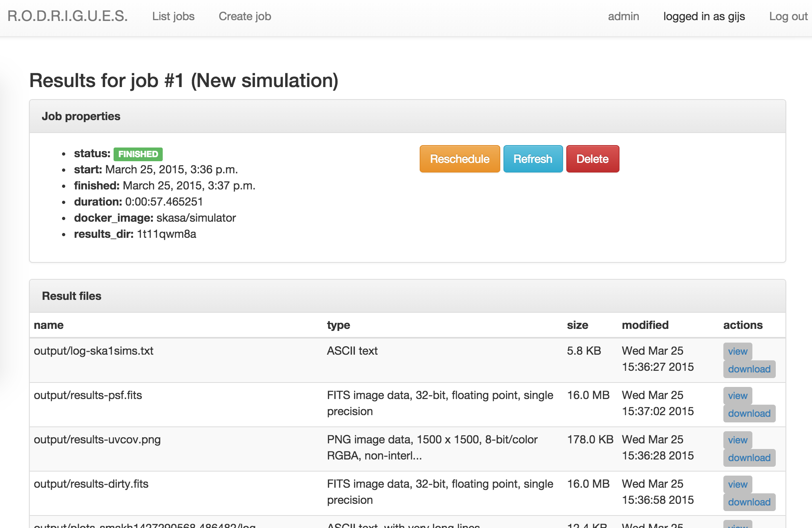Click the Result files panel heading
The width and height of the screenshot is (812, 528).
[x=72, y=296]
